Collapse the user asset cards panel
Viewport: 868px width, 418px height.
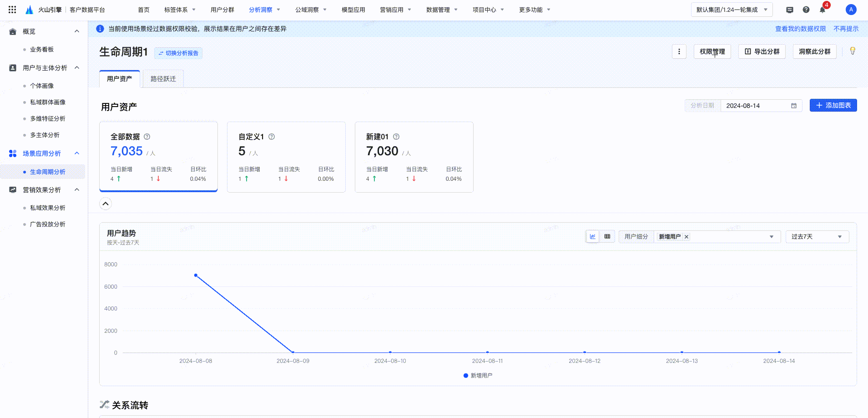(x=106, y=204)
